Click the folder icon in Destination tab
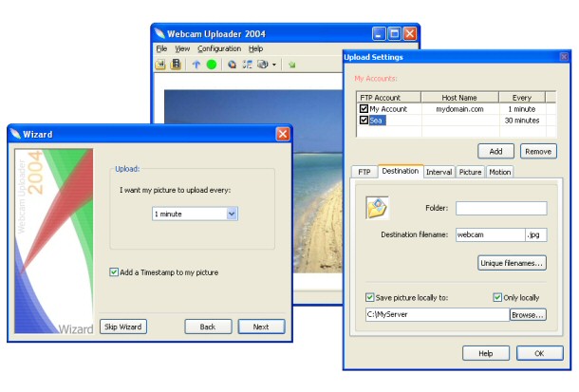 [377, 208]
